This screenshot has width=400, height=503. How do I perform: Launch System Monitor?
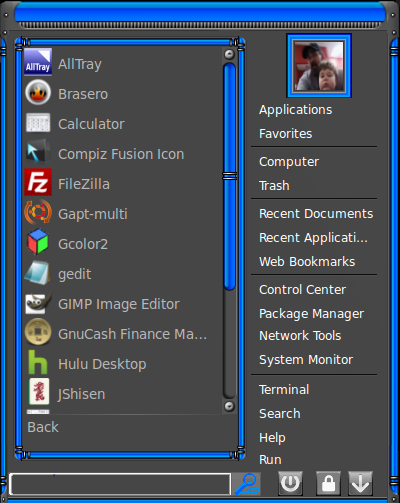click(x=306, y=360)
